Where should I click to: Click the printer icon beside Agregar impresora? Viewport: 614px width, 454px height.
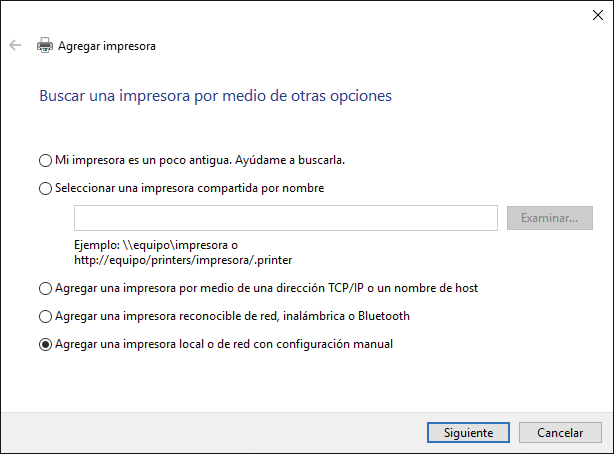point(44,45)
